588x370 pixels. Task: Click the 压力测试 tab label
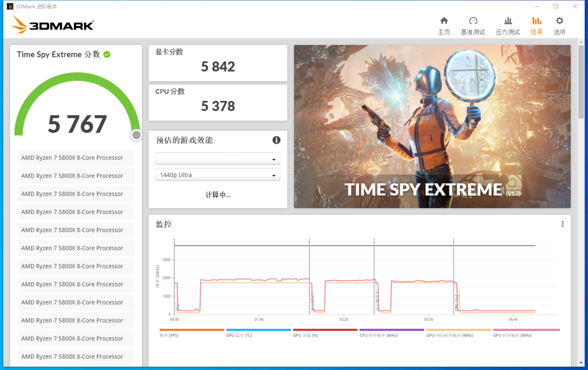tap(508, 32)
